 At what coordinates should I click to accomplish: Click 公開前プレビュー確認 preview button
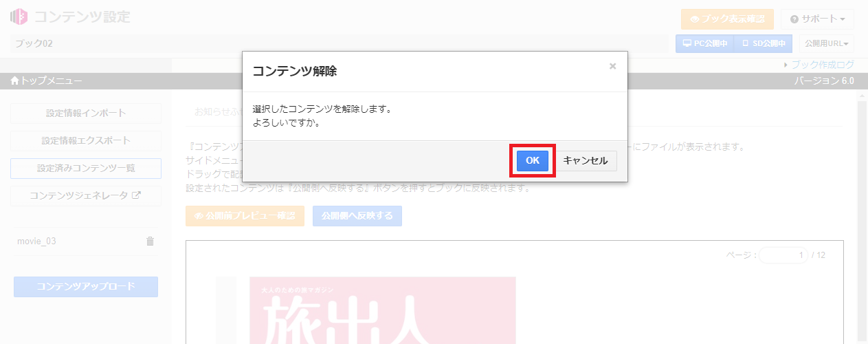tap(245, 216)
